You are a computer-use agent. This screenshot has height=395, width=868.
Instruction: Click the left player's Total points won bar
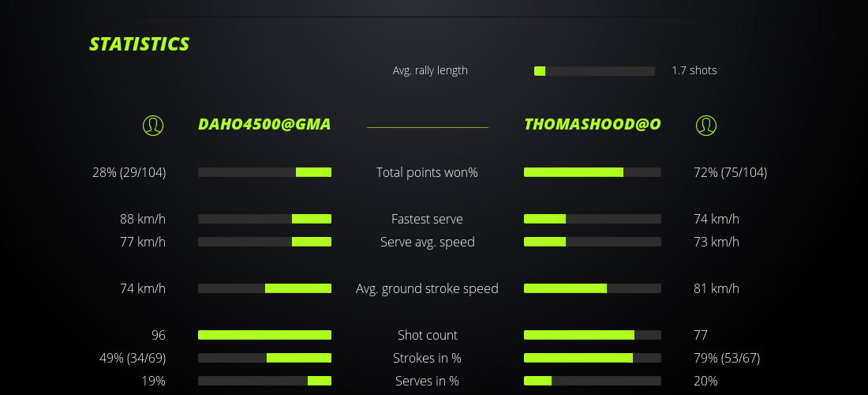264,172
